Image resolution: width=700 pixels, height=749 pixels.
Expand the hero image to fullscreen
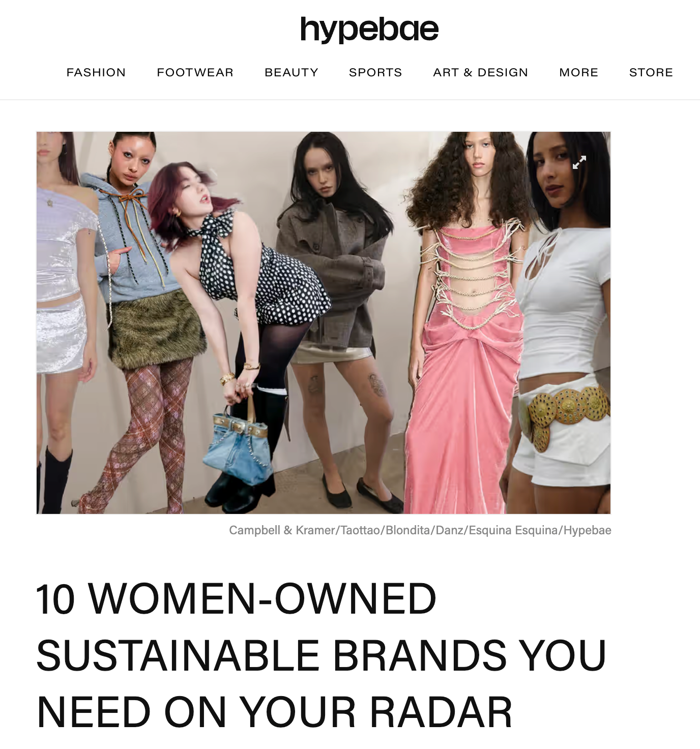click(x=579, y=162)
